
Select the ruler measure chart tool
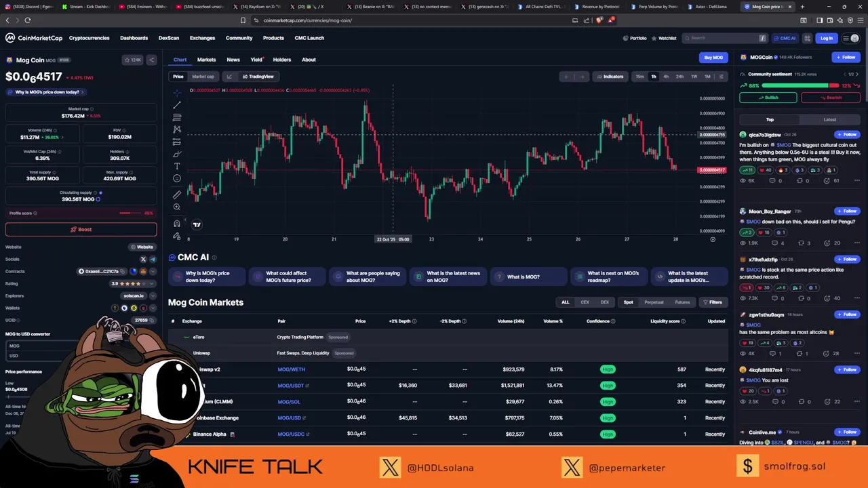[177, 195]
